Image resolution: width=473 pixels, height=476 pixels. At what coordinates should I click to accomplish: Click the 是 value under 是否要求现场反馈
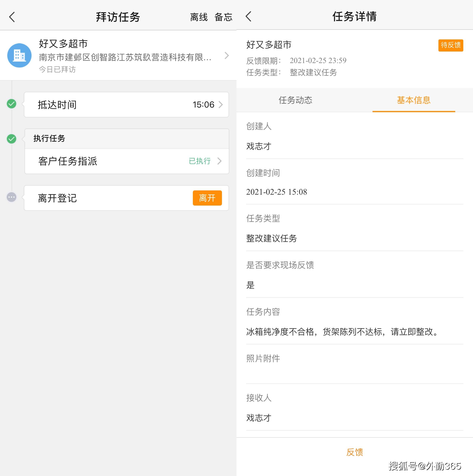250,285
